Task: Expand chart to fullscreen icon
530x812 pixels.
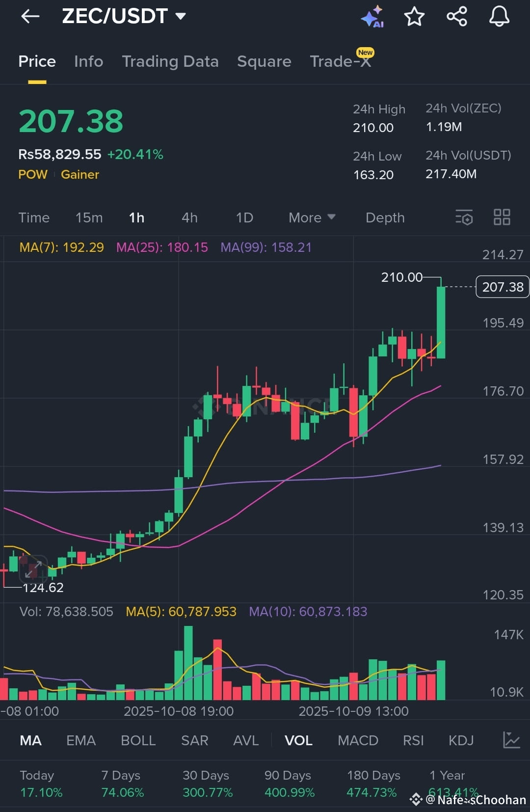Action: [x=33, y=569]
